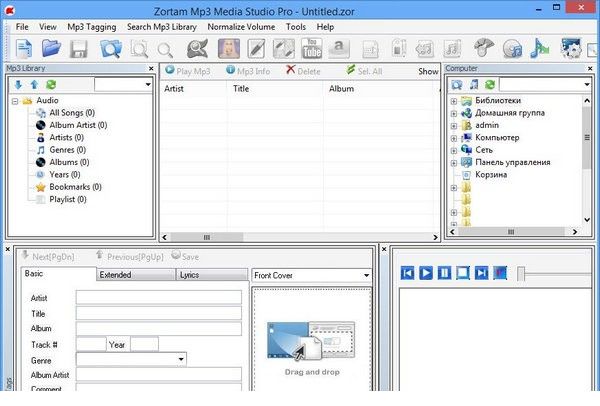The image size is (600, 406).
Task: Switch to the Lyrics tab
Action: pyautogui.click(x=212, y=275)
